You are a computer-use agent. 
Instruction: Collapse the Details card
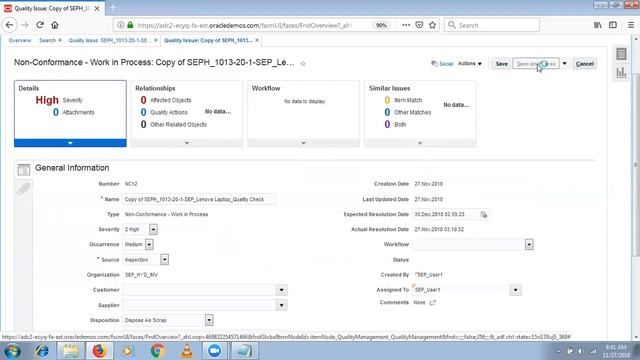click(x=70, y=143)
